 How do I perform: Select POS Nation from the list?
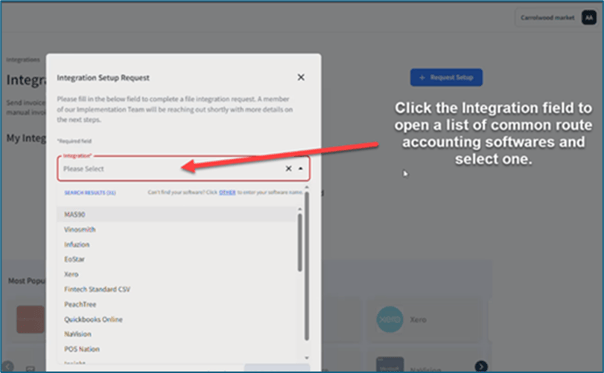click(x=177, y=349)
